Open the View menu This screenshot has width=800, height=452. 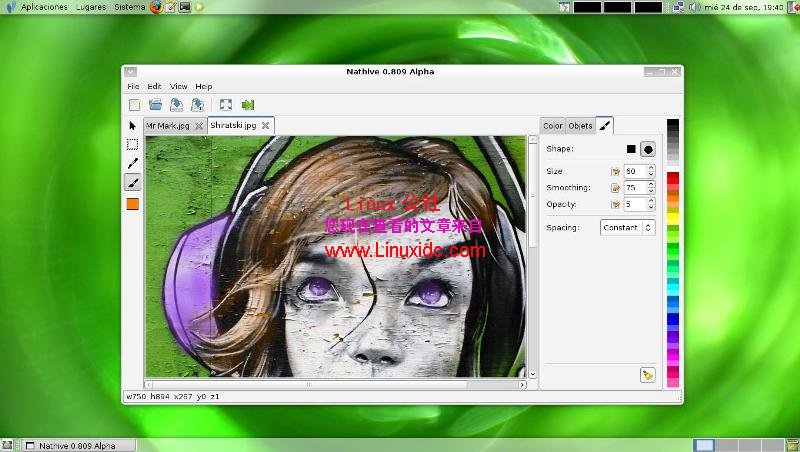179,87
